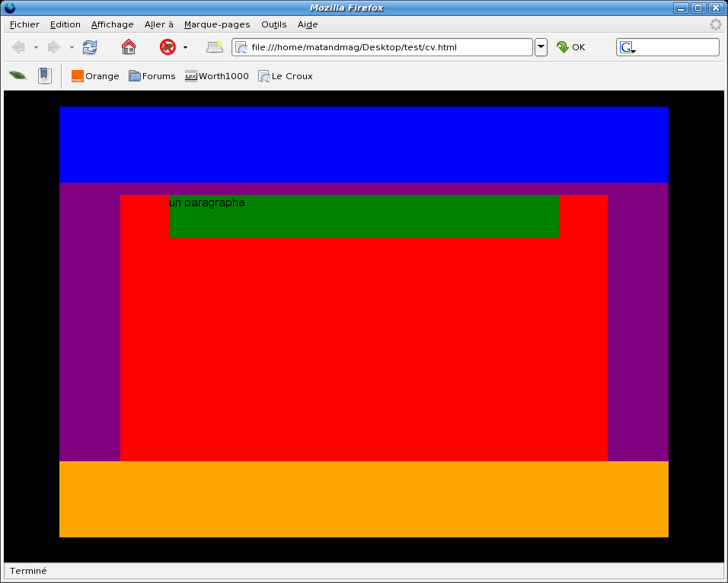Open the Forward history dropdown arrow

(x=72, y=47)
